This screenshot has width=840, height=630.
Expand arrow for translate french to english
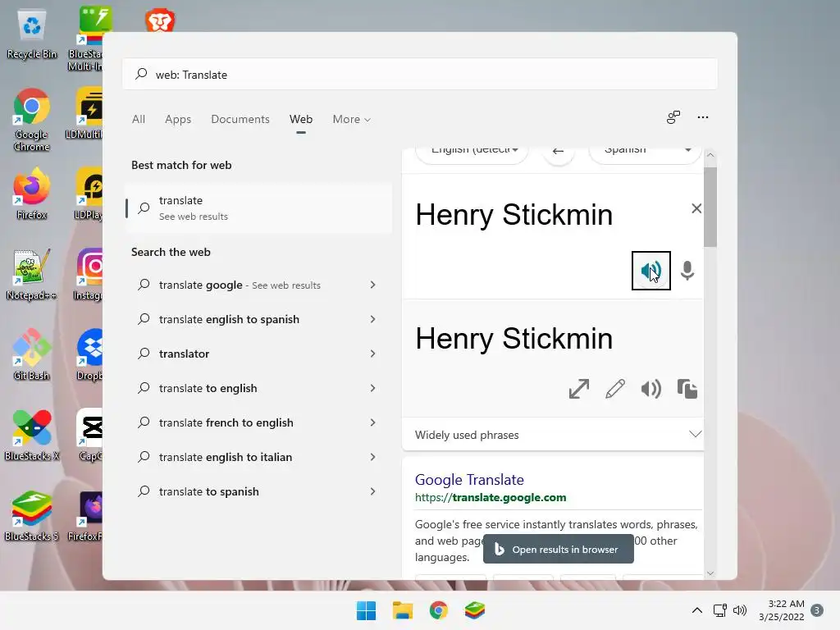373,422
